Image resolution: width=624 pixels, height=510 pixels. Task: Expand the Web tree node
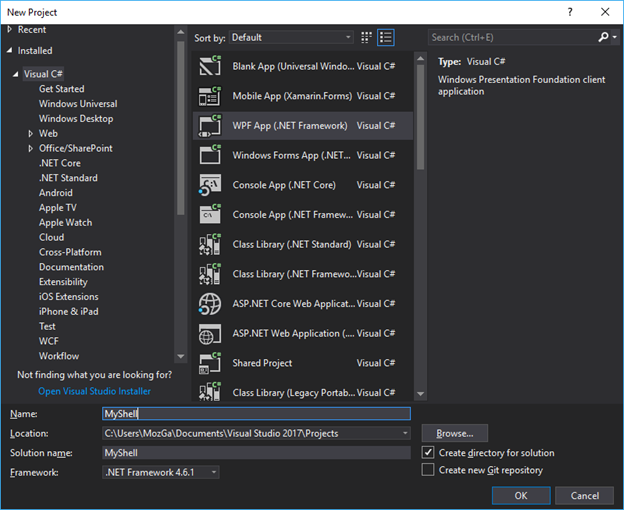tap(30, 134)
